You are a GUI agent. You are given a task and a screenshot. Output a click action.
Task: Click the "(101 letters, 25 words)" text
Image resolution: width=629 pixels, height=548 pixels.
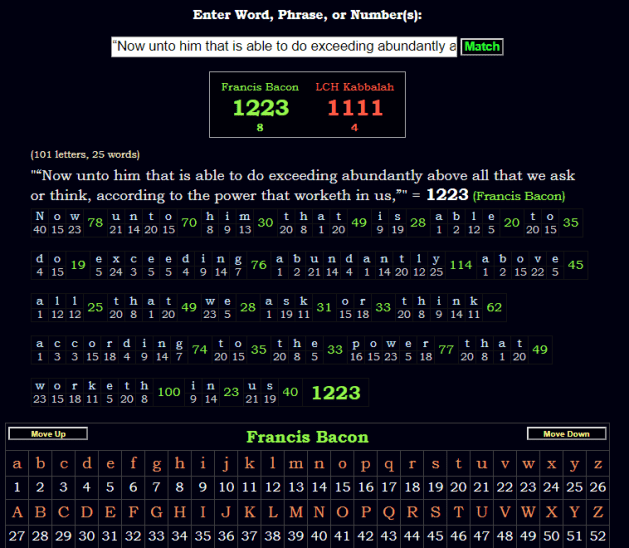(85, 154)
